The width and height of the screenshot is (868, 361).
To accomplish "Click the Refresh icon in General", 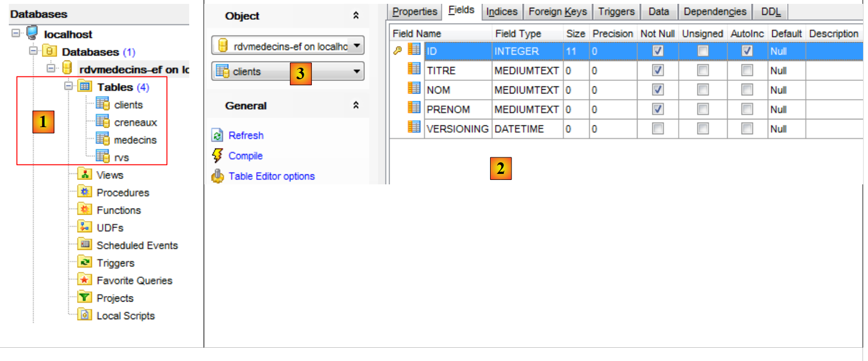I will 218,135.
